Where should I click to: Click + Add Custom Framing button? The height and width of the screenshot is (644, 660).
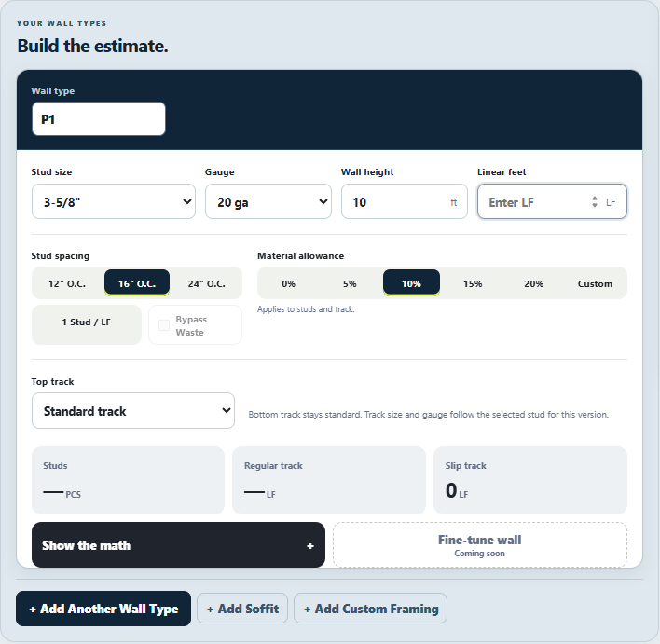[x=370, y=609]
